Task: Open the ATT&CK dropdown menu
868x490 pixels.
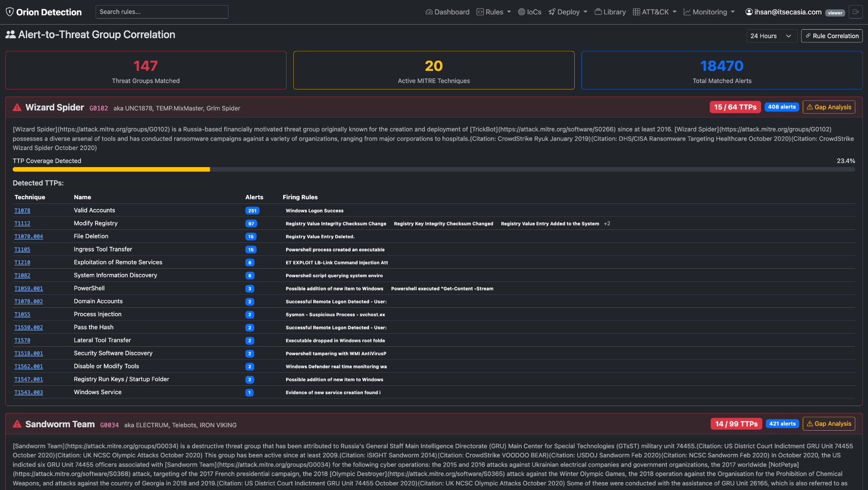Action: pyautogui.click(x=655, y=12)
